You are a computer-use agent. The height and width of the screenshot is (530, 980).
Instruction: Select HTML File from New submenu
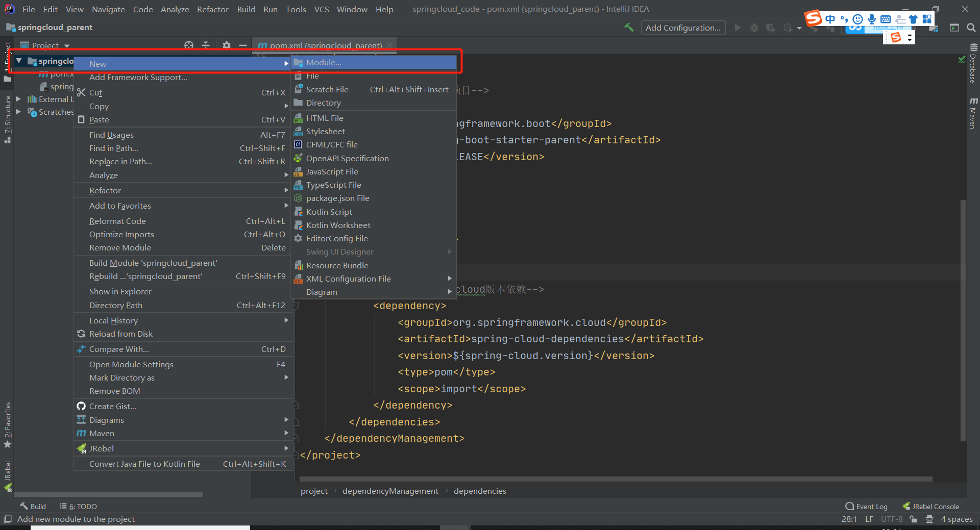tap(374, 118)
